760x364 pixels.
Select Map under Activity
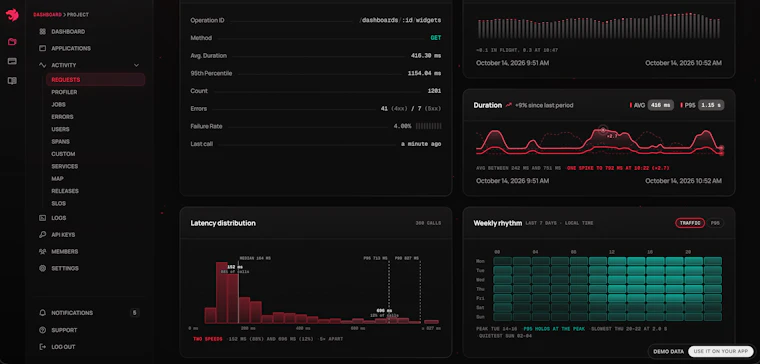point(57,179)
